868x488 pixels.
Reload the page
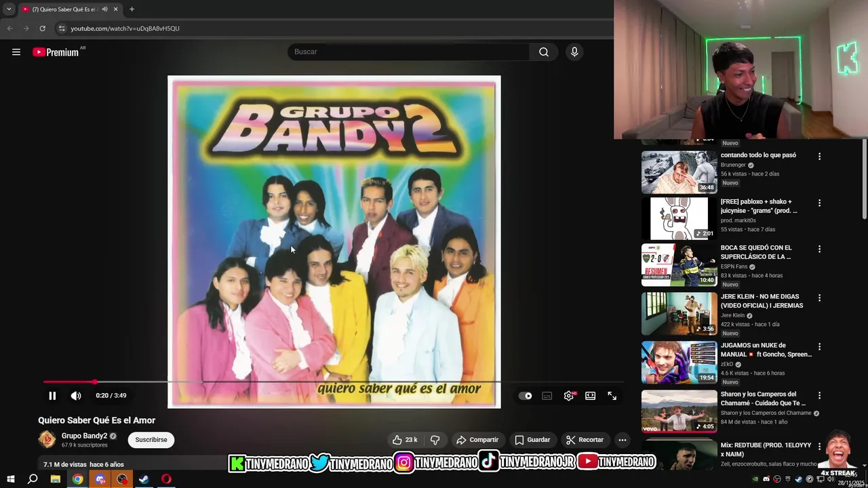[42, 28]
